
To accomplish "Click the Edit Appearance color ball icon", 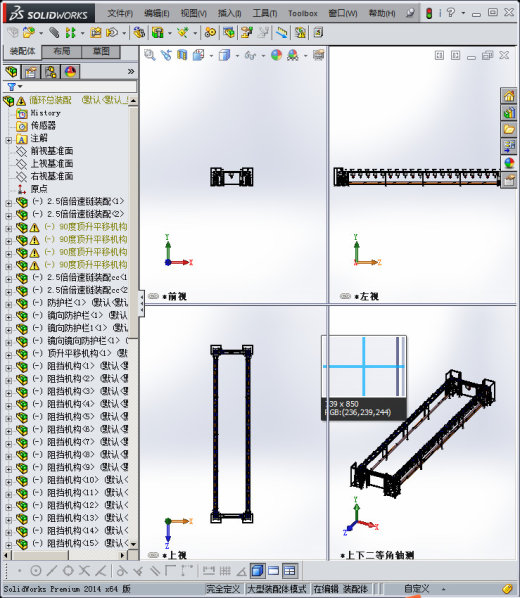I will click(276, 55).
